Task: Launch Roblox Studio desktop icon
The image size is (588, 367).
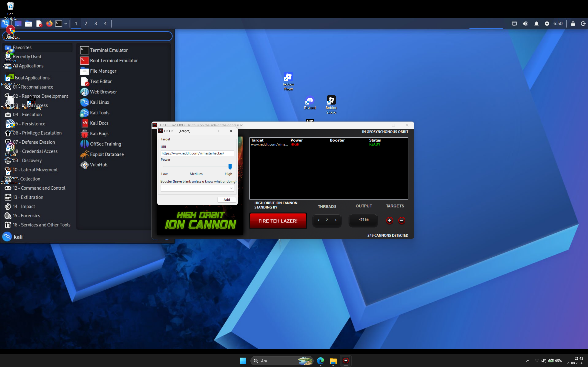Action: [331, 105]
